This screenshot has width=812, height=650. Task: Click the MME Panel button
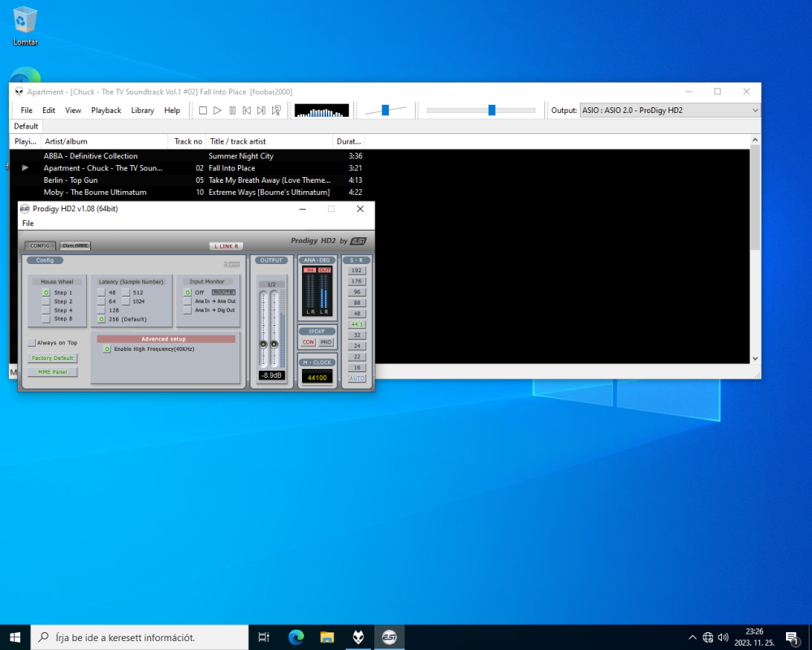[52, 372]
